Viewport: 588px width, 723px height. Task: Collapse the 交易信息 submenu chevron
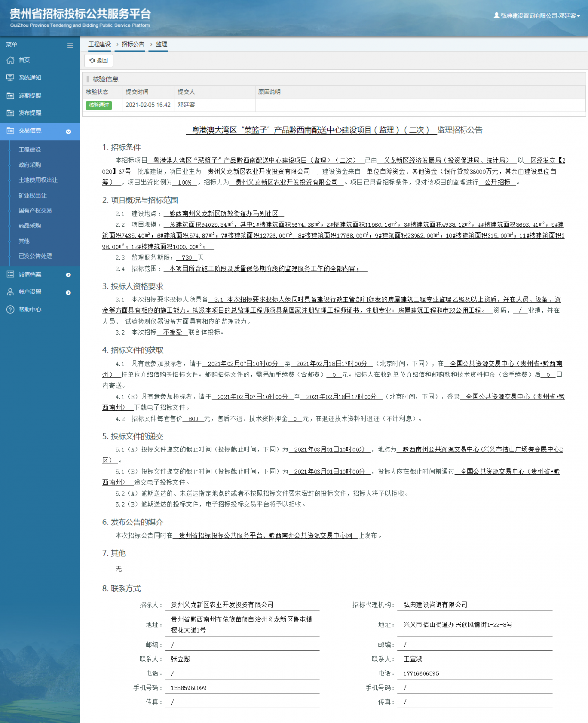(68, 131)
